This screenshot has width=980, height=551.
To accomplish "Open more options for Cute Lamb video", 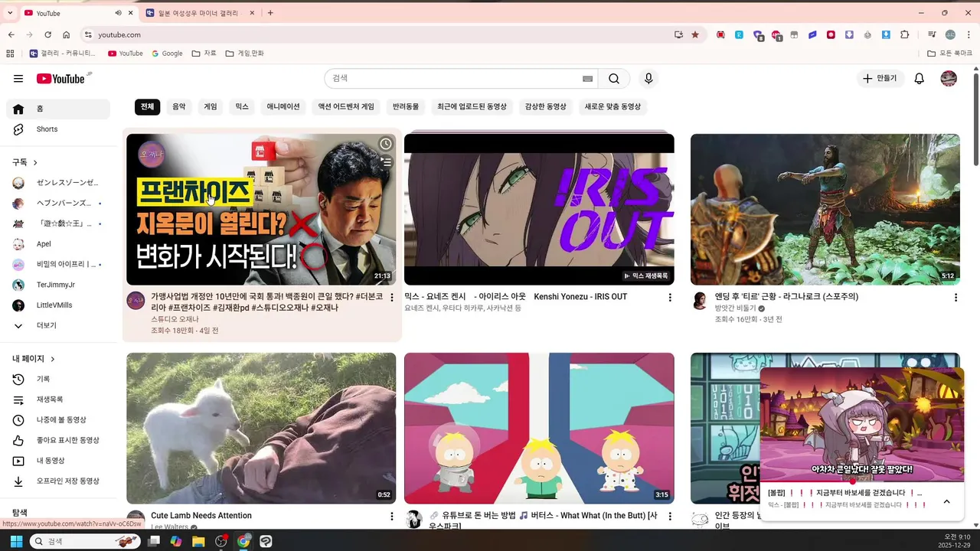I will coord(392,517).
